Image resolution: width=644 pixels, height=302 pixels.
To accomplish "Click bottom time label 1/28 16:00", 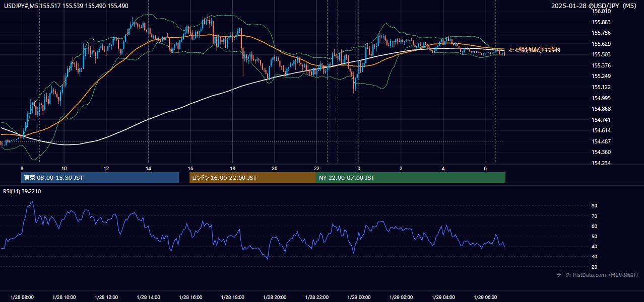I will (190, 297).
